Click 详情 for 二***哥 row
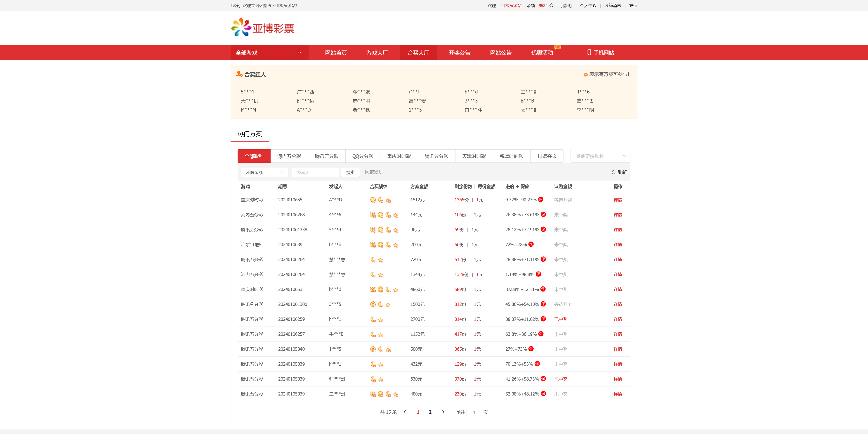Image resolution: width=868 pixels, height=434 pixels. point(618,394)
